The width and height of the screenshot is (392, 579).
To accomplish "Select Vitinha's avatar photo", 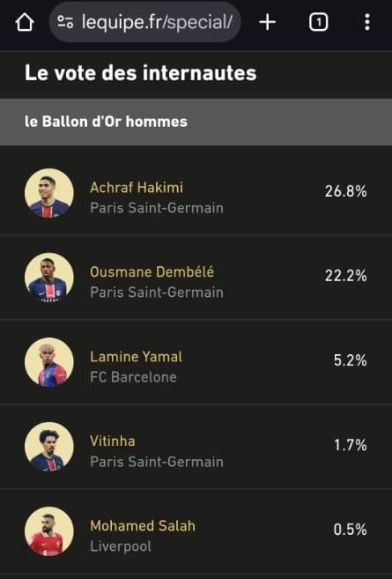I will click(x=49, y=447).
